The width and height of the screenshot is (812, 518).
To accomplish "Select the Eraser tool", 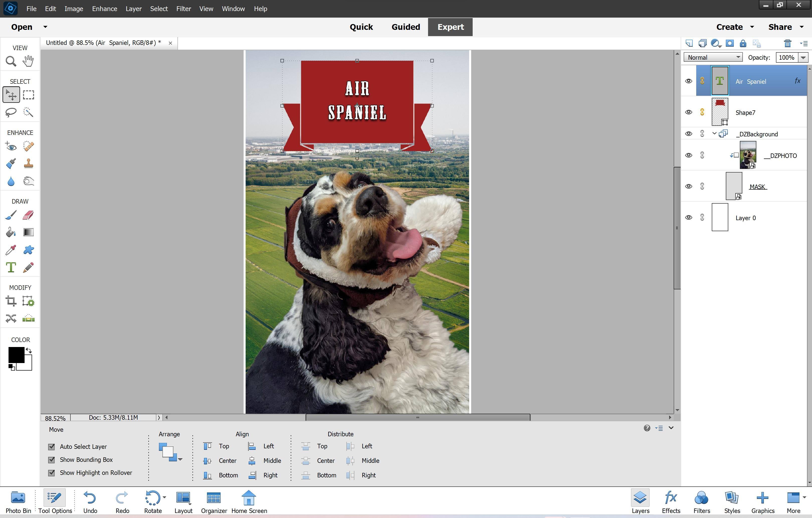I will tap(28, 215).
